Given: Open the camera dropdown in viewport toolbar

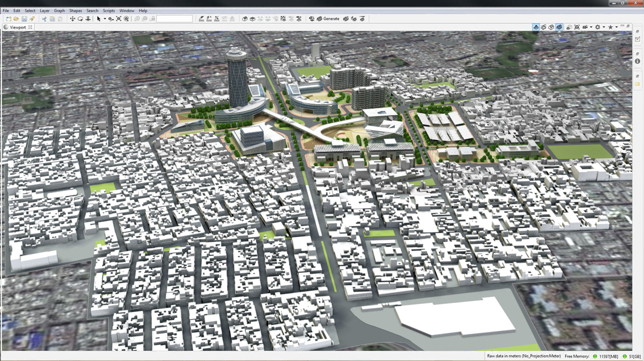Looking at the screenshot, I should (x=591, y=27).
